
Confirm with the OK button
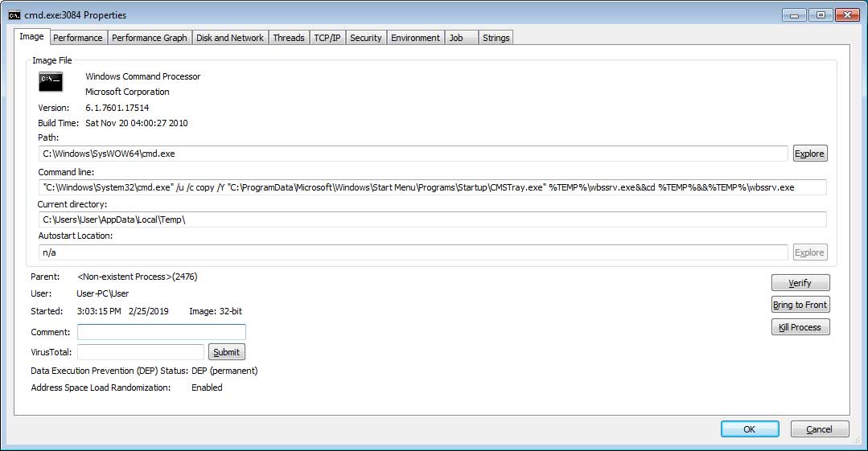pyautogui.click(x=750, y=428)
